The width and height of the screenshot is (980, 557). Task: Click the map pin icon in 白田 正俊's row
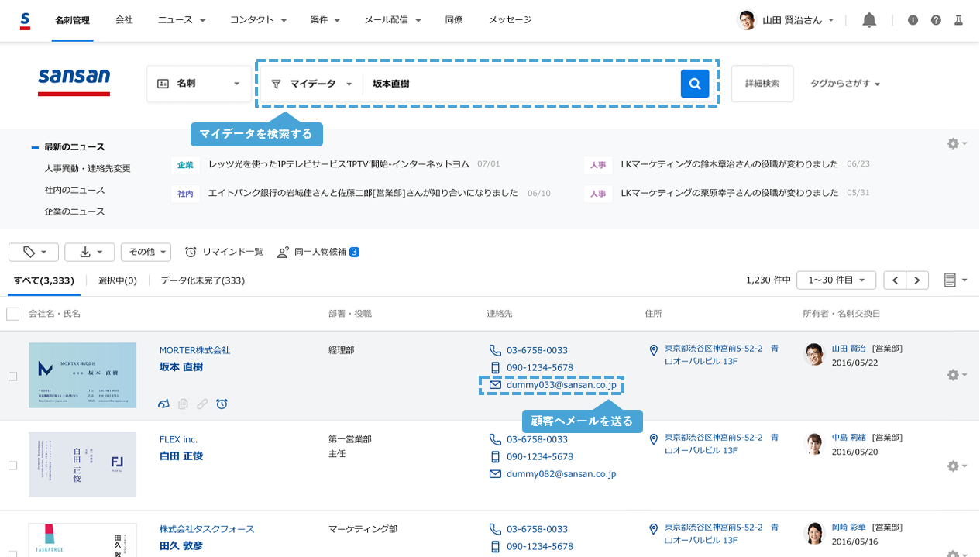653,439
